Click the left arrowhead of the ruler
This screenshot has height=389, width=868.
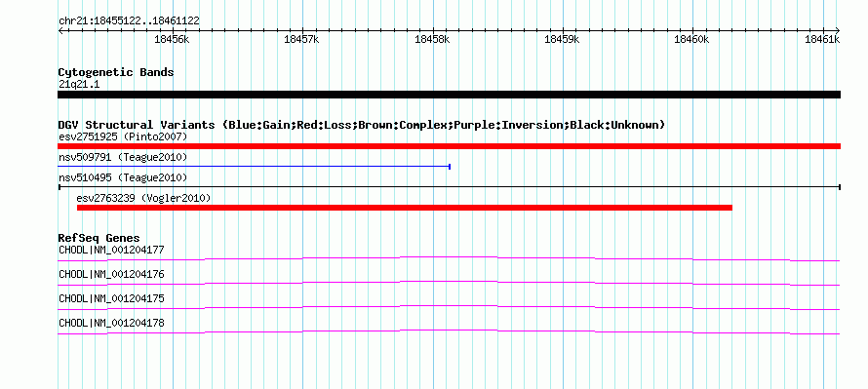60,31
